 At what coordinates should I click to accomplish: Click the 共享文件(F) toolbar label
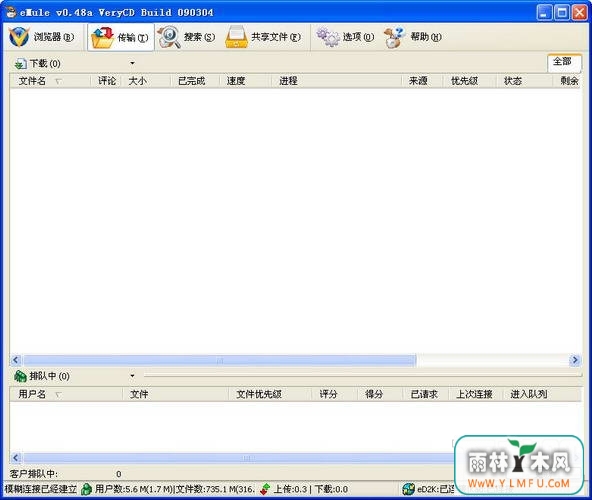click(x=276, y=37)
